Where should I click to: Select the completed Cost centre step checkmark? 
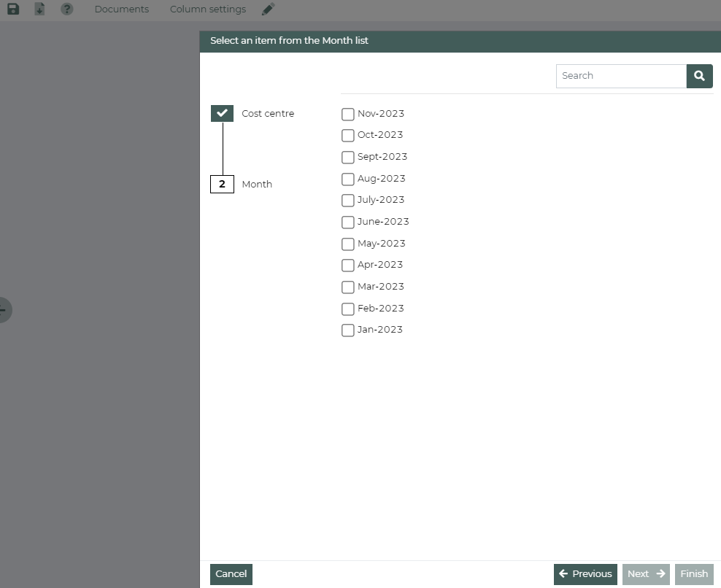(x=222, y=113)
